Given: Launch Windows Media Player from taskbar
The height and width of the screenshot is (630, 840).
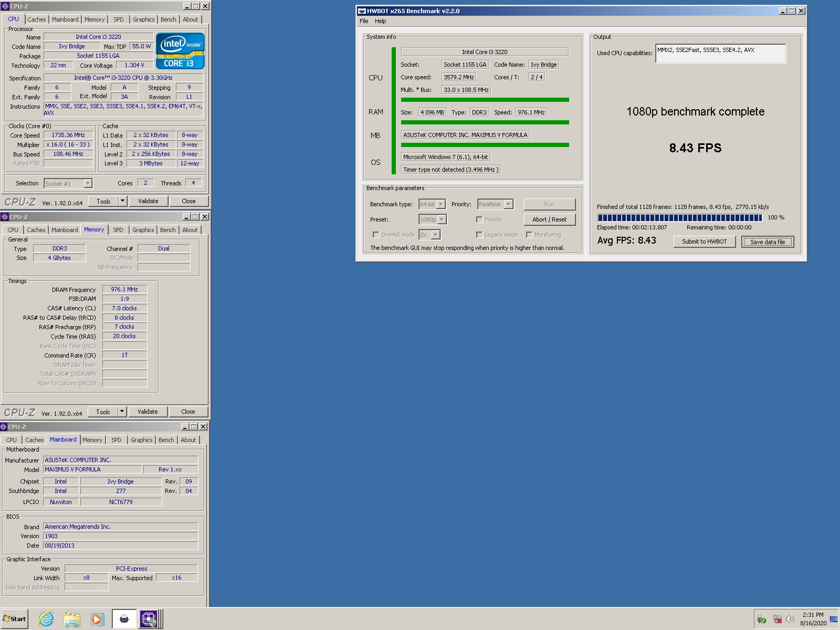Looking at the screenshot, I should [x=97, y=619].
